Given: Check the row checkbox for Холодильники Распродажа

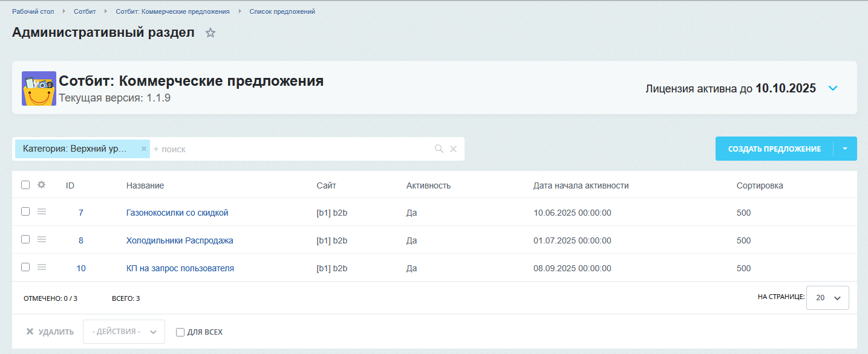Looking at the screenshot, I should click(x=25, y=239).
